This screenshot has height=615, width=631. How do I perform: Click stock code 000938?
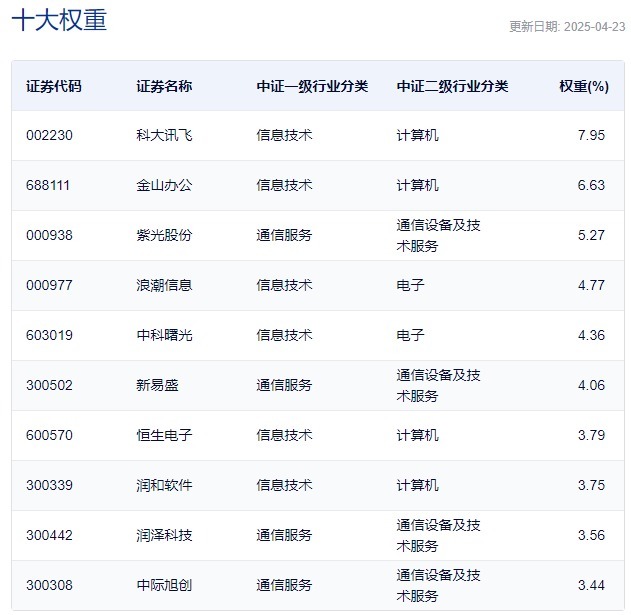[49, 235]
